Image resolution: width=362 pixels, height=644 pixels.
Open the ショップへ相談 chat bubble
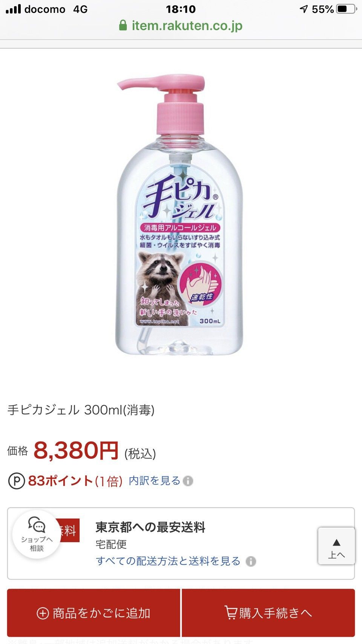pos(37,534)
